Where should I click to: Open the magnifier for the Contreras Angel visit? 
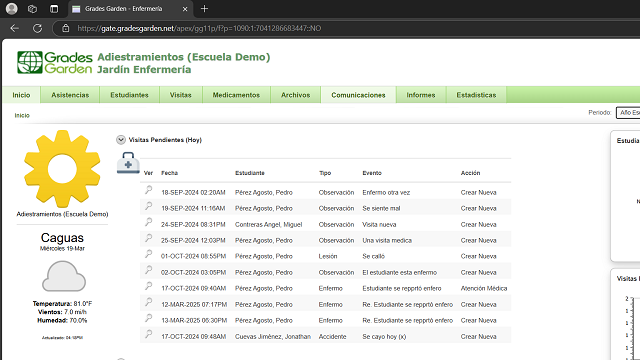pyautogui.click(x=149, y=222)
